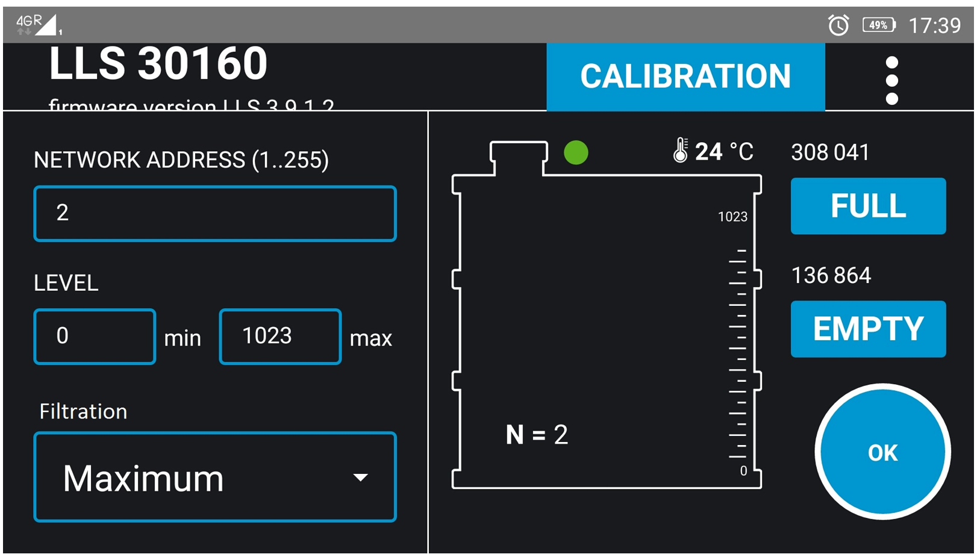The height and width of the screenshot is (560, 980).
Task: Tap the green status indicator dot
Action: pos(576,152)
